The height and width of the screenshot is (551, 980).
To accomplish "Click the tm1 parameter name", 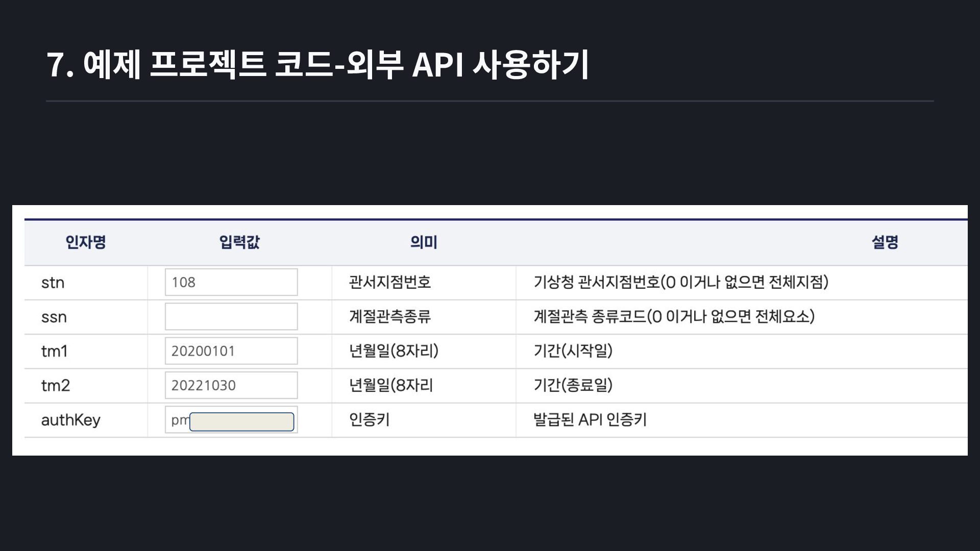I will click(54, 351).
